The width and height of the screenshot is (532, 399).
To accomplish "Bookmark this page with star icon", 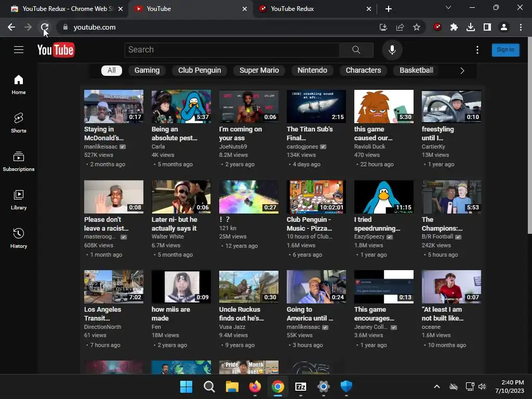I will click(417, 27).
